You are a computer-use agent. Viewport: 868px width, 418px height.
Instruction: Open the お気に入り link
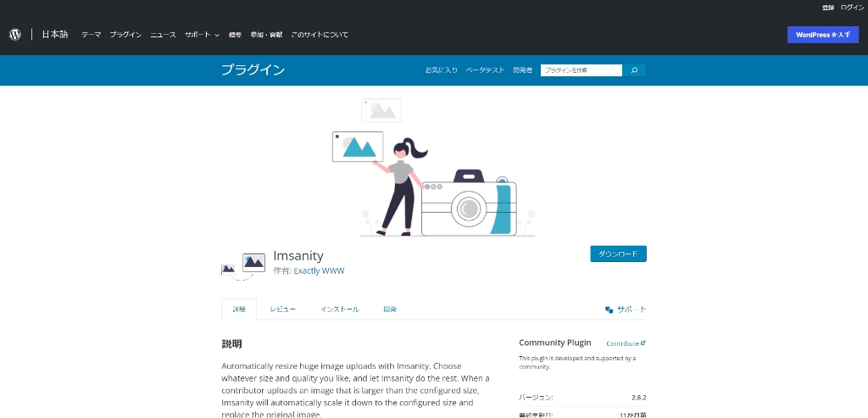click(x=441, y=70)
